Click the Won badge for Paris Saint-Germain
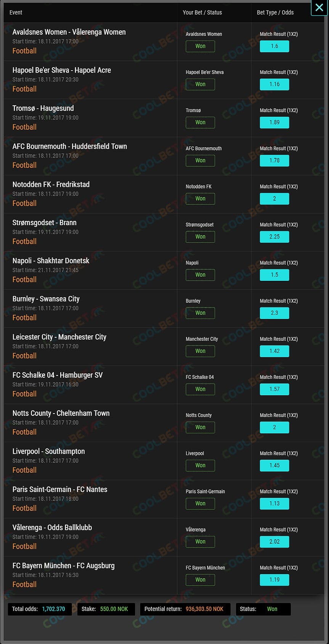Viewport: 329px width, 644px height. 200,504
